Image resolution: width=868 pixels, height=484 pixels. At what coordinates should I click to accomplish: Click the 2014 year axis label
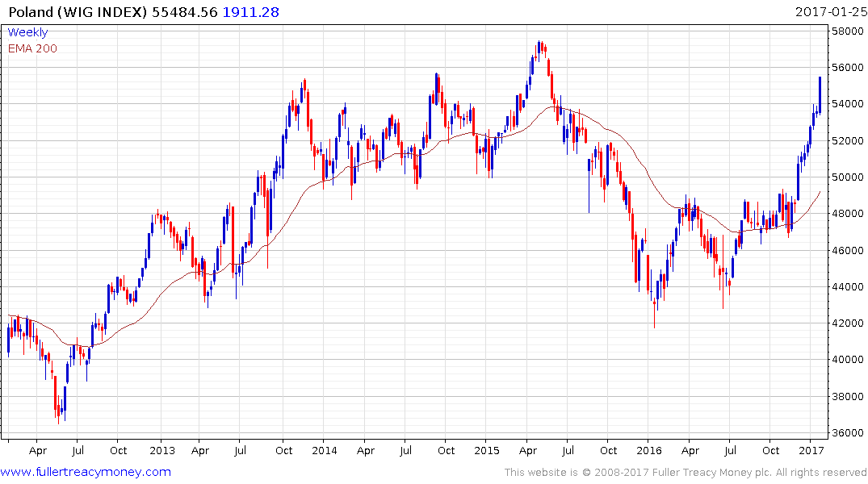tap(325, 450)
